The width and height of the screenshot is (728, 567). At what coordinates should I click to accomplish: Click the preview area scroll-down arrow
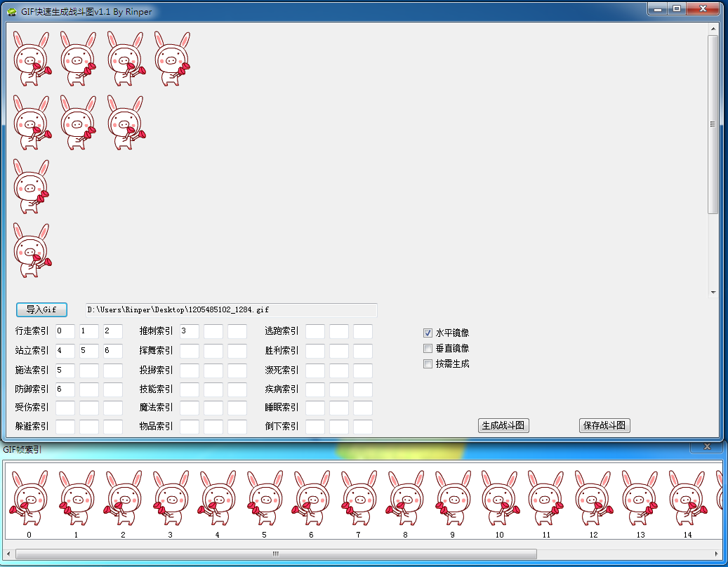(713, 293)
